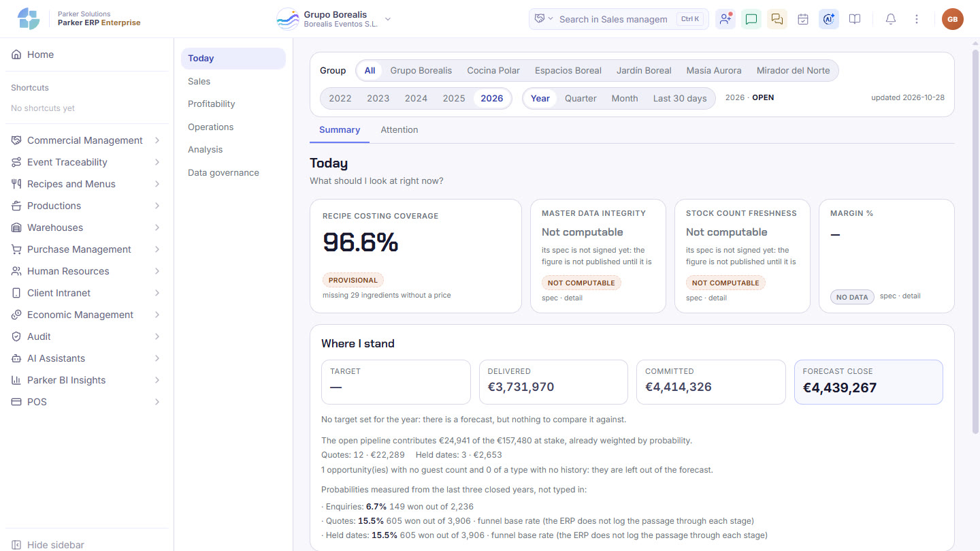Expand Economic Management chevron
The image size is (980, 551).
click(x=157, y=315)
